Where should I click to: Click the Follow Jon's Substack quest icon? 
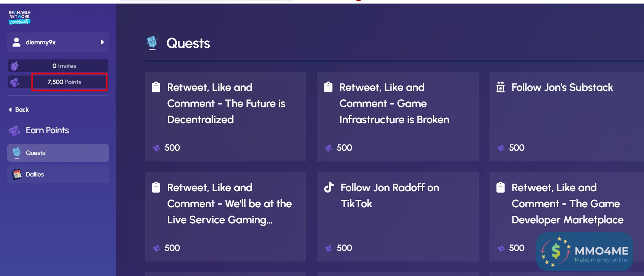[x=501, y=87]
